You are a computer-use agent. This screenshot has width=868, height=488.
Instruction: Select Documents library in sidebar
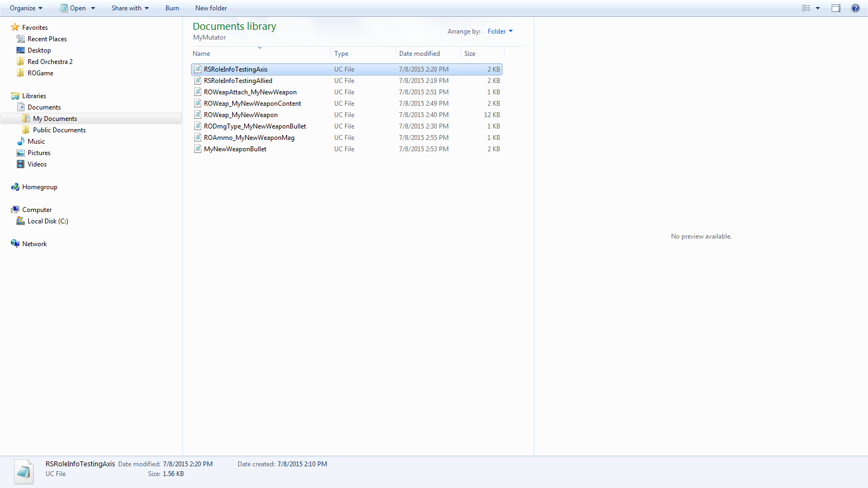(x=44, y=107)
